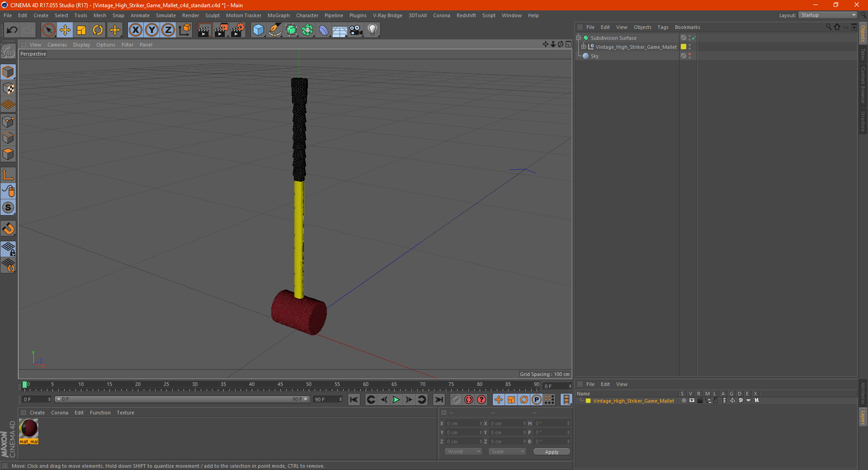Image resolution: width=868 pixels, height=470 pixels.
Task: Open Object Manager Tags menu
Action: click(x=663, y=27)
